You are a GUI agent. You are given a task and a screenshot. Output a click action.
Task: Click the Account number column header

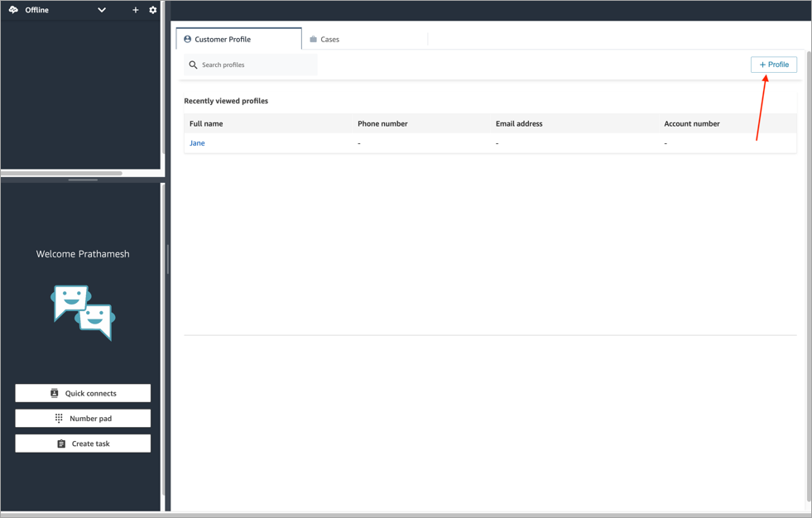click(691, 123)
